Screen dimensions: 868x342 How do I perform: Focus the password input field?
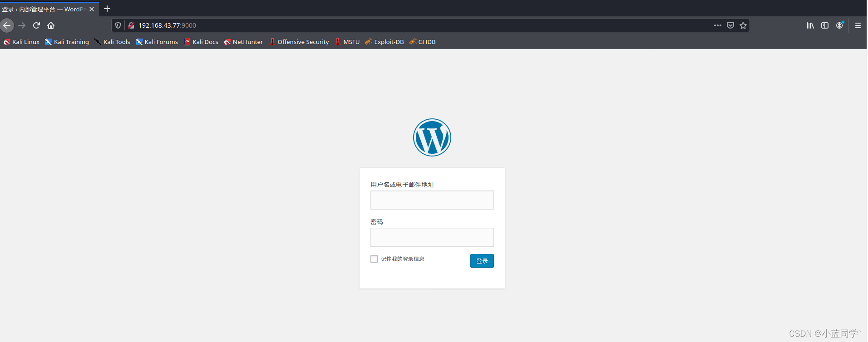432,237
